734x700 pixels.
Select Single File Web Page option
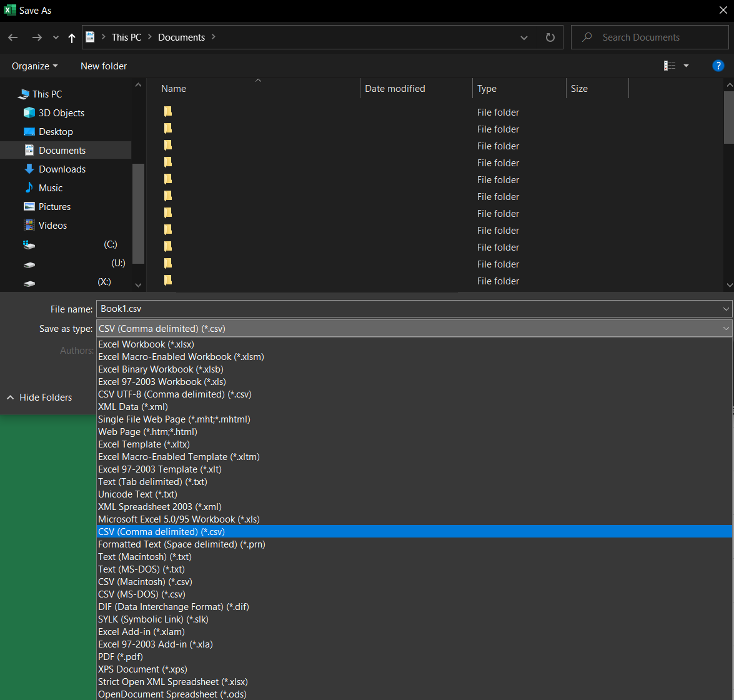click(414, 419)
